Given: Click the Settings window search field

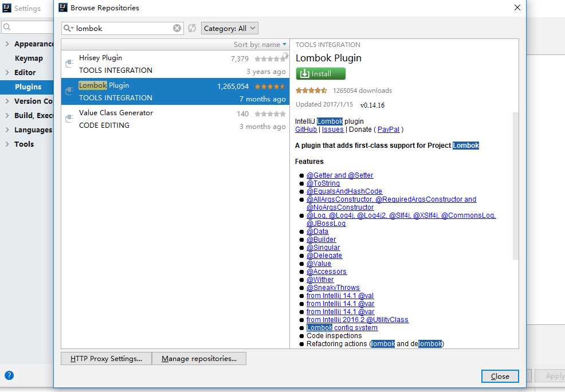Looking at the screenshot, I should [28, 27].
